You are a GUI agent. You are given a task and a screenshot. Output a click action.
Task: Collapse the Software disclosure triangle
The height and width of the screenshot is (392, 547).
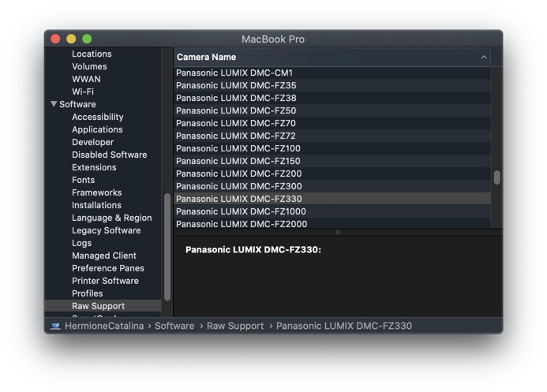[54, 104]
